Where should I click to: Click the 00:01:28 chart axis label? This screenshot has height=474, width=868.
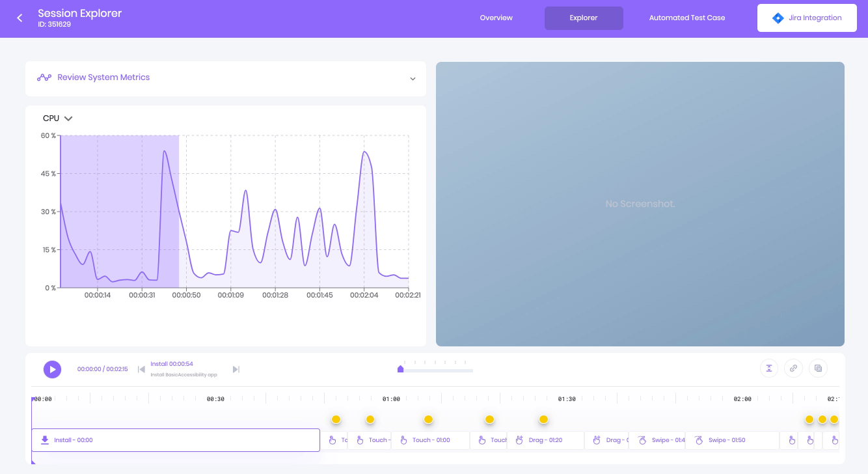tap(275, 295)
